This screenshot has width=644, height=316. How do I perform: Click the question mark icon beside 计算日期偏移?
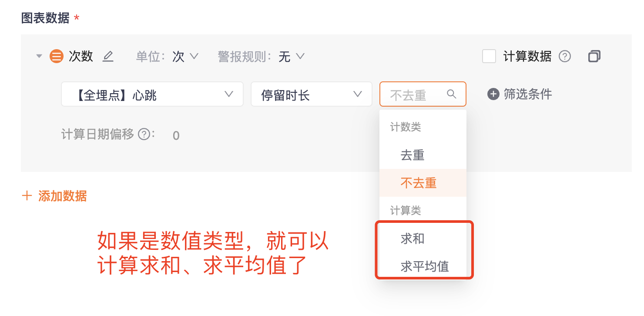pyautogui.click(x=144, y=134)
